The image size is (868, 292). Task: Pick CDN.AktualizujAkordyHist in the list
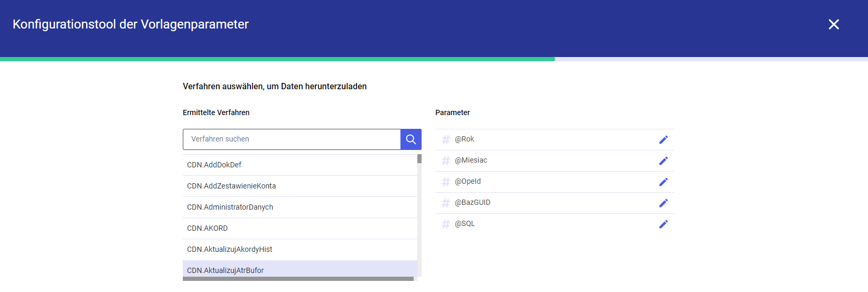[x=300, y=249]
